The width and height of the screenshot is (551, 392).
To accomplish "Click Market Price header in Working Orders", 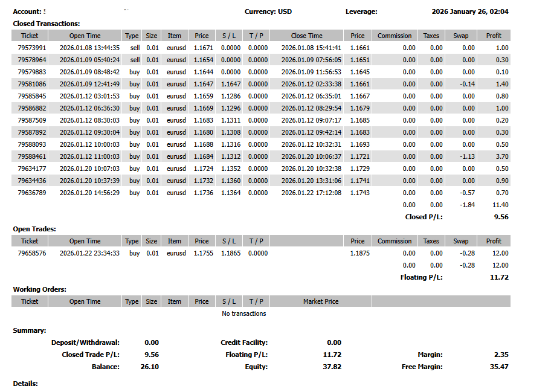I will pyautogui.click(x=321, y=301).
